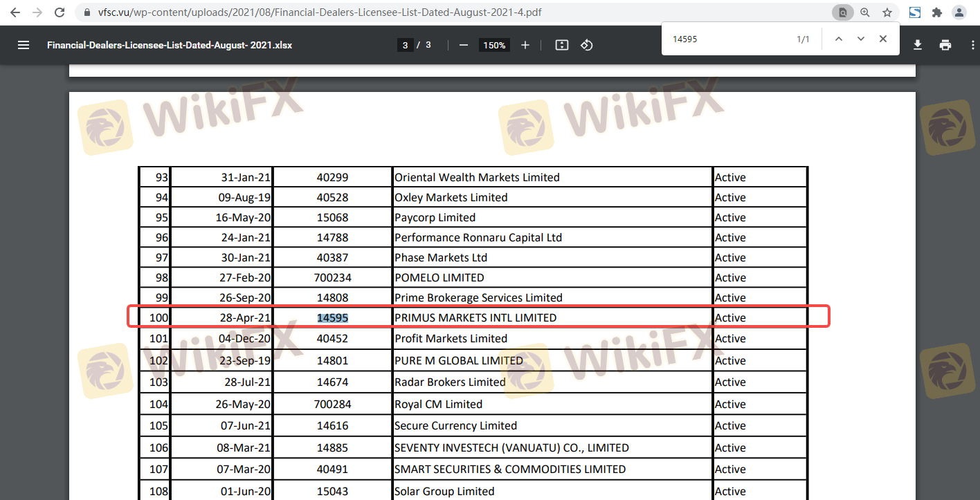Go to next search result

point(861,39)
